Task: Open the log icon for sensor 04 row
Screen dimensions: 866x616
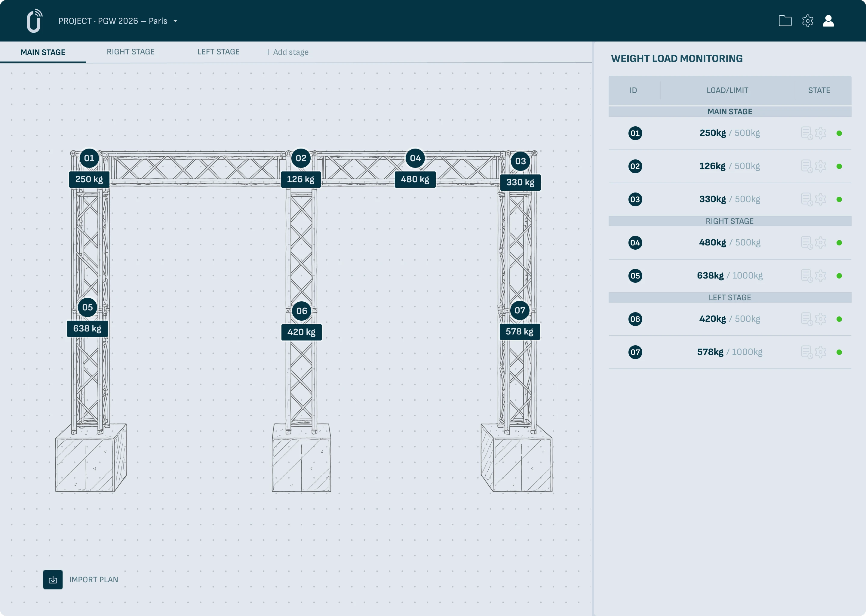Action: [x=806, y=242]
